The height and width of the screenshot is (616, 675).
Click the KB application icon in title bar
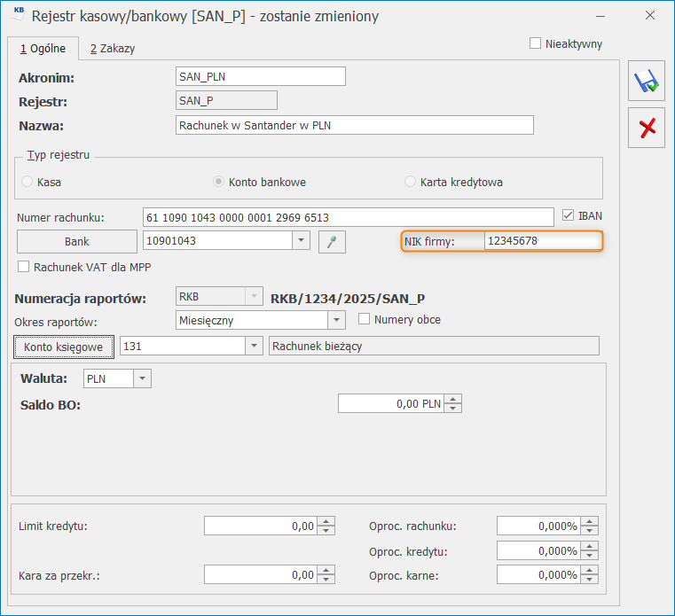[19, 14]
